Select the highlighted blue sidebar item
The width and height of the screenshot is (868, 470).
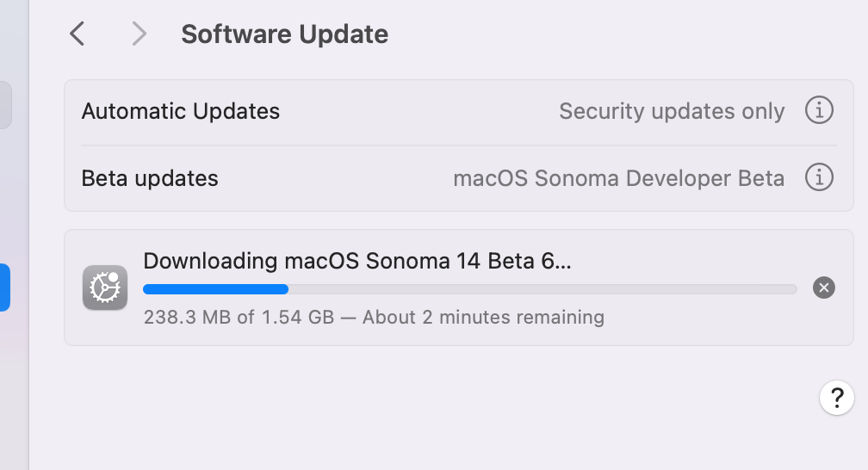[x=4, y=288]
